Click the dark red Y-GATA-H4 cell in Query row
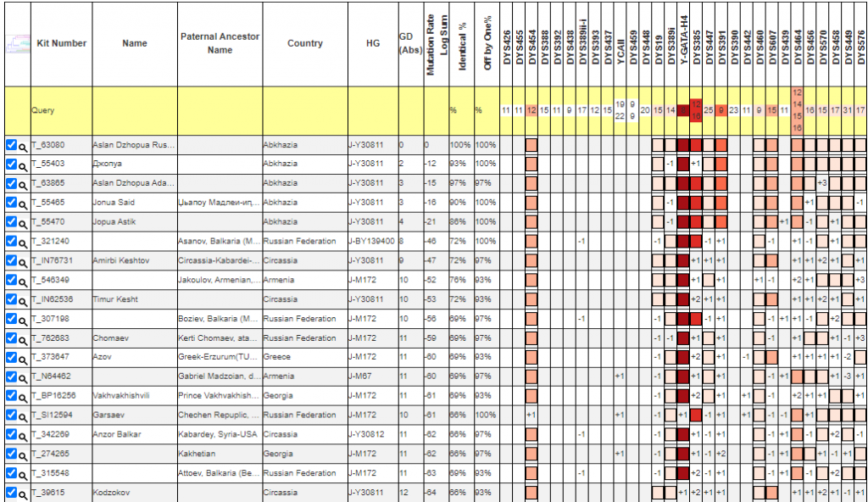The width and height of the screenshot is (868, 502). point(683,110)
